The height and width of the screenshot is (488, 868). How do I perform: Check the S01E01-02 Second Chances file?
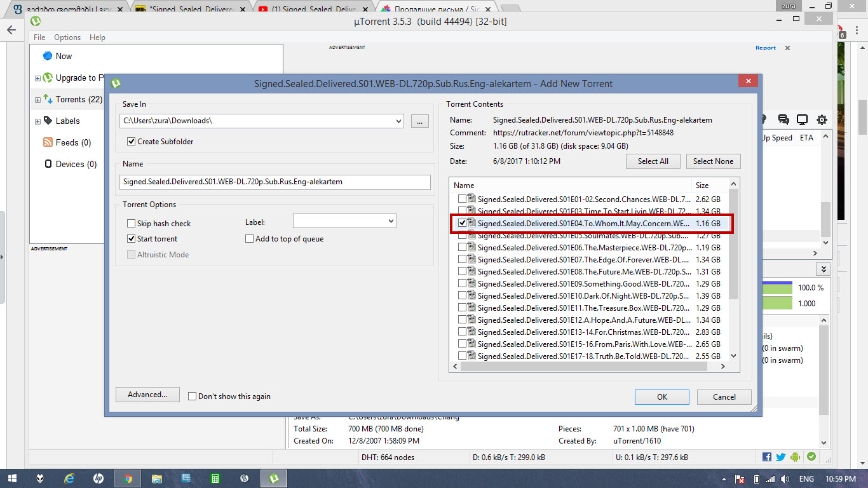tap(462, 199)
